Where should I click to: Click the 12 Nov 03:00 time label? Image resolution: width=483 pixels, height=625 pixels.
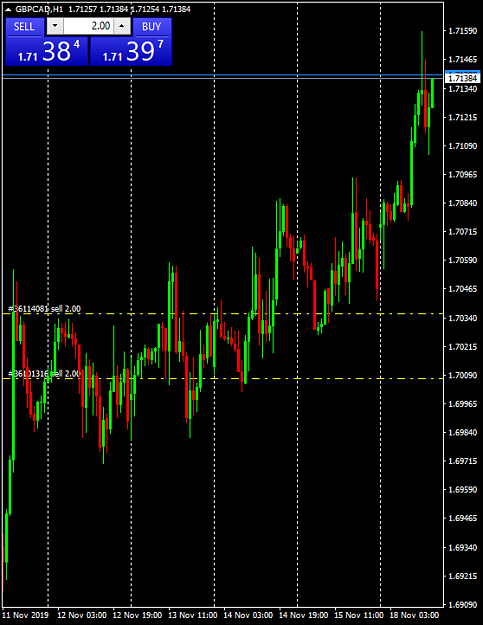pyautogui.click(x=82, y=615)
